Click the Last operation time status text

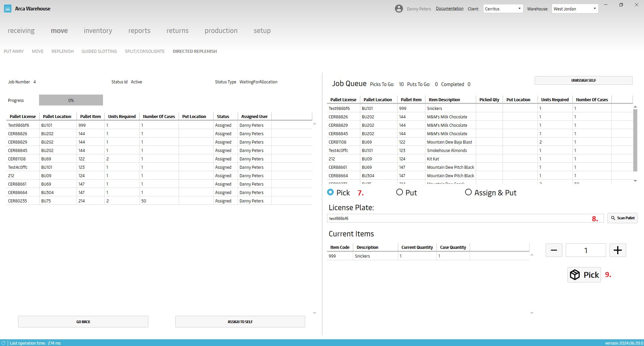(x=35, y=343)
